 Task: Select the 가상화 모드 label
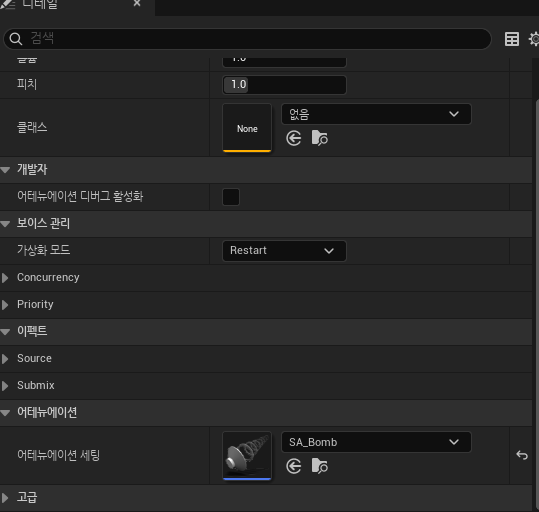43,250
